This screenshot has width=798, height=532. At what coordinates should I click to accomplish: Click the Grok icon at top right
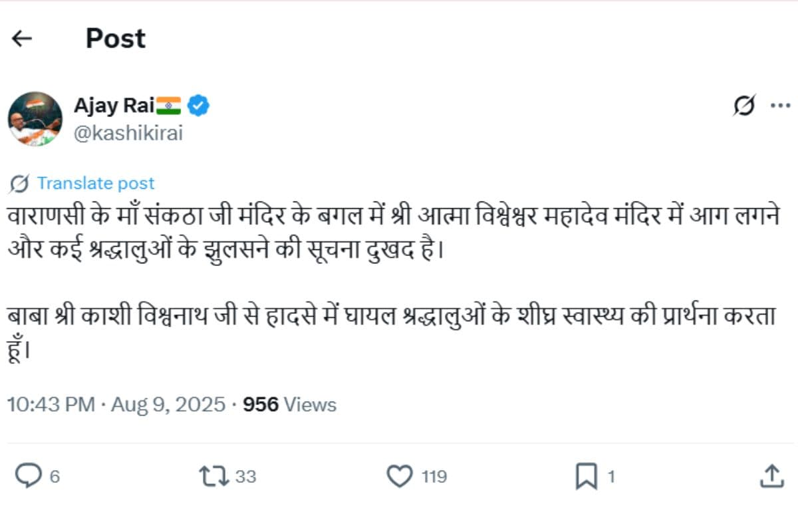(x=744, y=106)
